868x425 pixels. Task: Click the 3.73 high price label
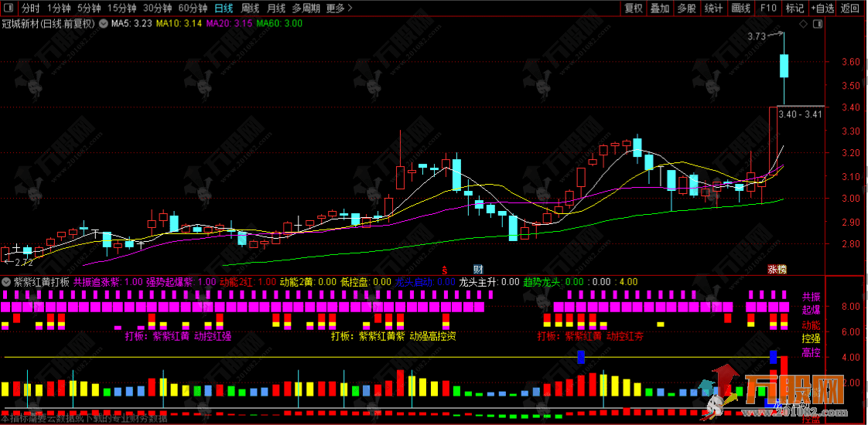[x=756, y=36]
